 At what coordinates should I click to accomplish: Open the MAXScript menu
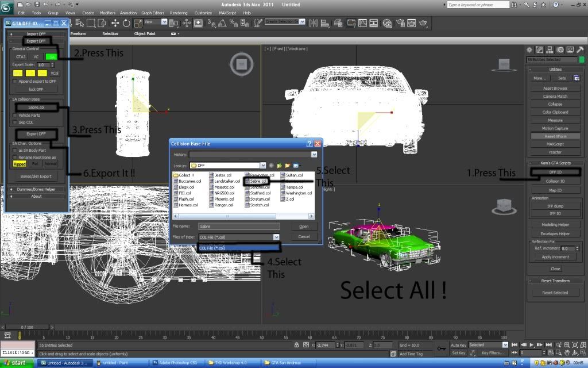227,13
